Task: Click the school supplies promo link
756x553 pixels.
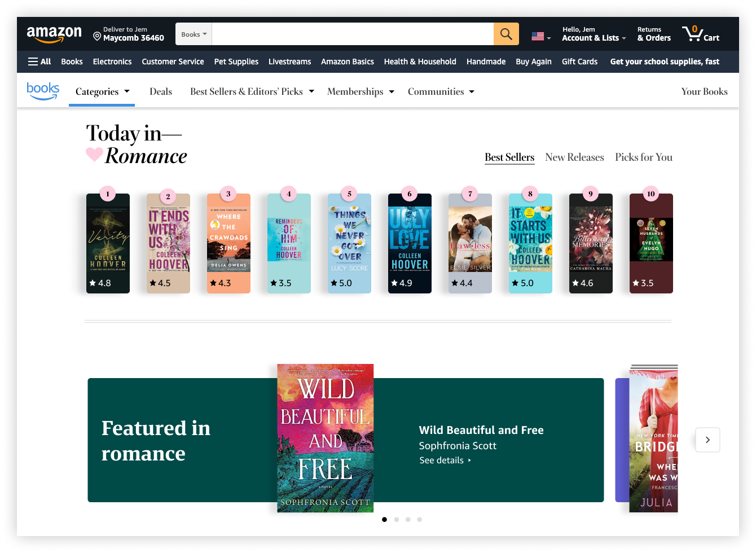Action: 665,62
